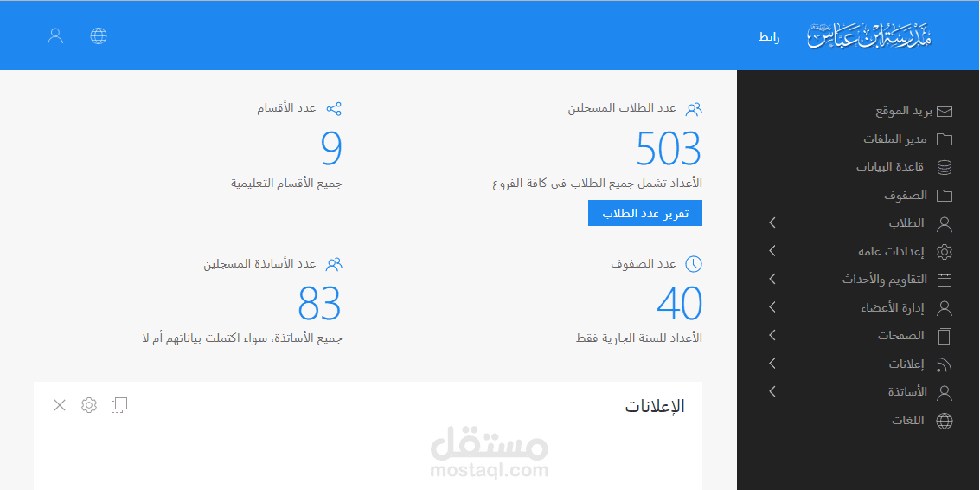Click the RSS feed icon beside إعلانات

943,364
